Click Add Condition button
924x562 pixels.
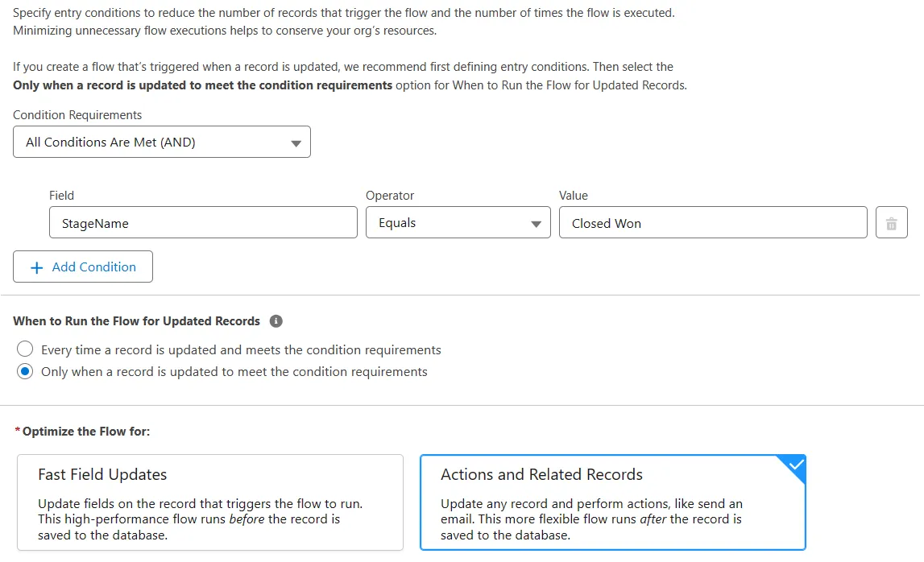pos(83,267)
